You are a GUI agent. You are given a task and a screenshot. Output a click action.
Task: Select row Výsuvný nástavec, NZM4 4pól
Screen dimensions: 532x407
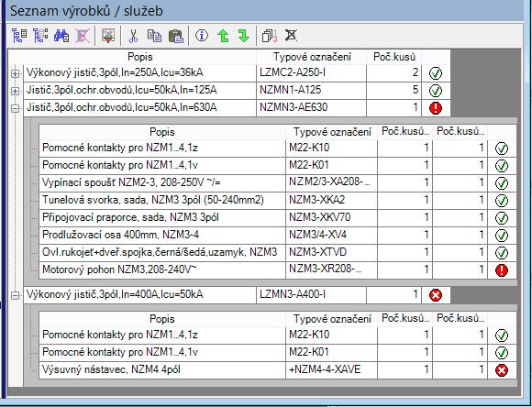[278, 369]
